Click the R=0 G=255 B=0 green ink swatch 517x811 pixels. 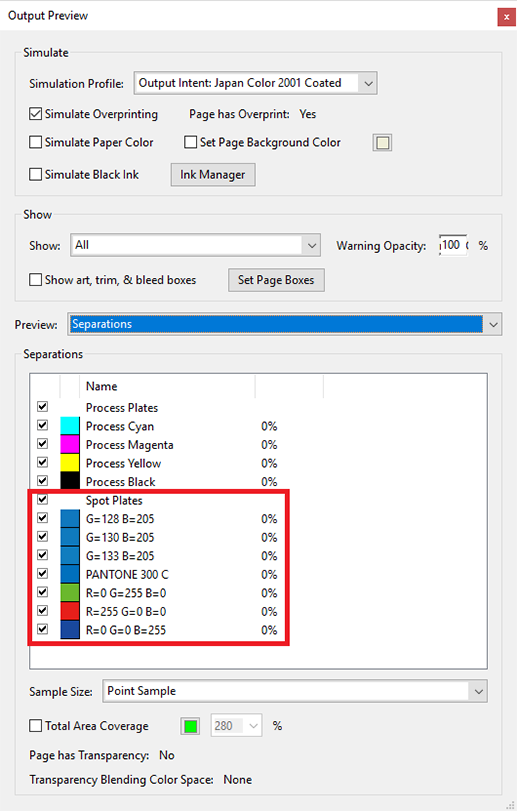(x=70, y=593)
